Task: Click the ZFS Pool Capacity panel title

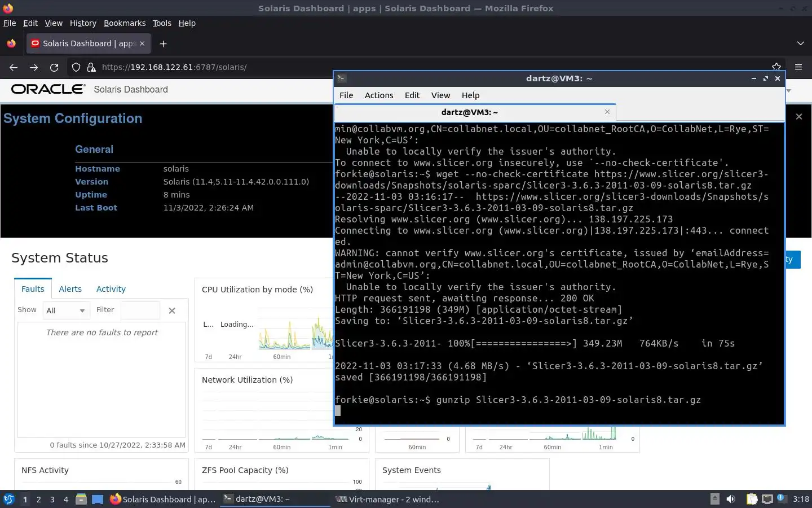Action: point(245,470)
